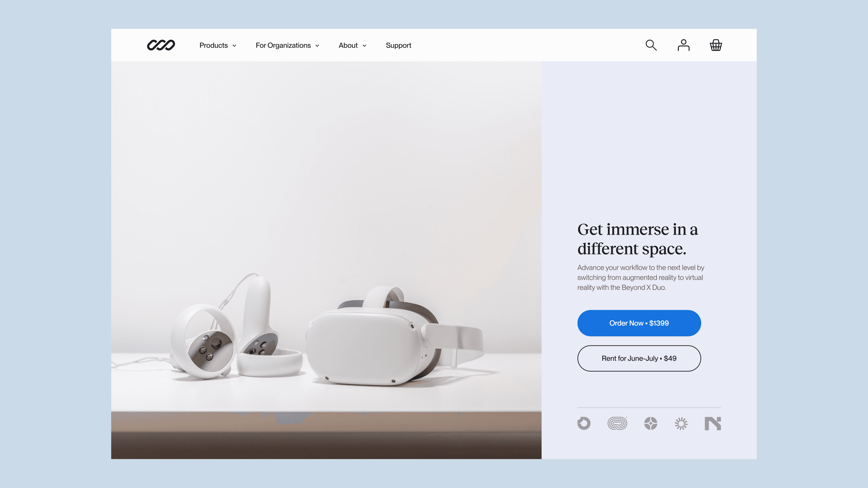Image resolution: width=868 pixels, height=488 pixels.
Task: Expand the About menu chevron
Action: (x=364, y=46)
